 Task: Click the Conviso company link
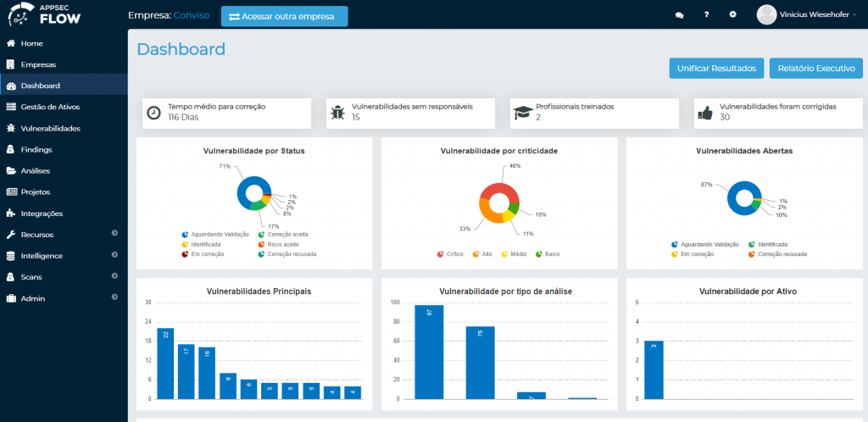click(x=192, y=15)
